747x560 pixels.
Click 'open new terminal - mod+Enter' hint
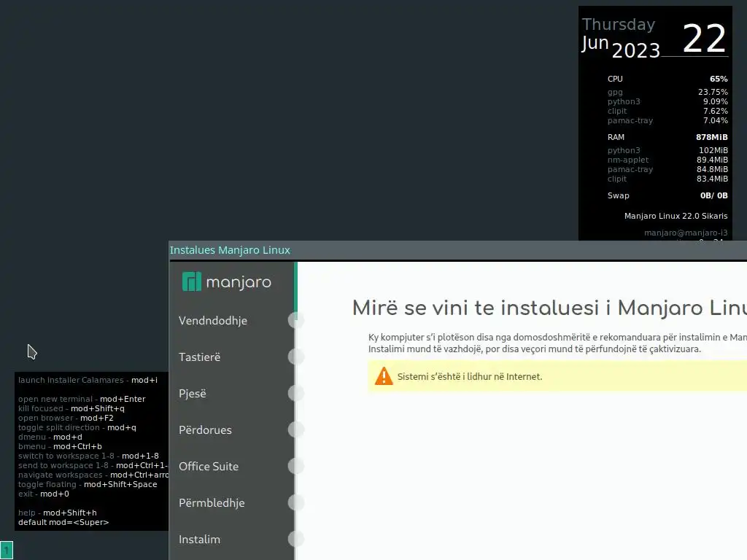(x=82, y=399)
